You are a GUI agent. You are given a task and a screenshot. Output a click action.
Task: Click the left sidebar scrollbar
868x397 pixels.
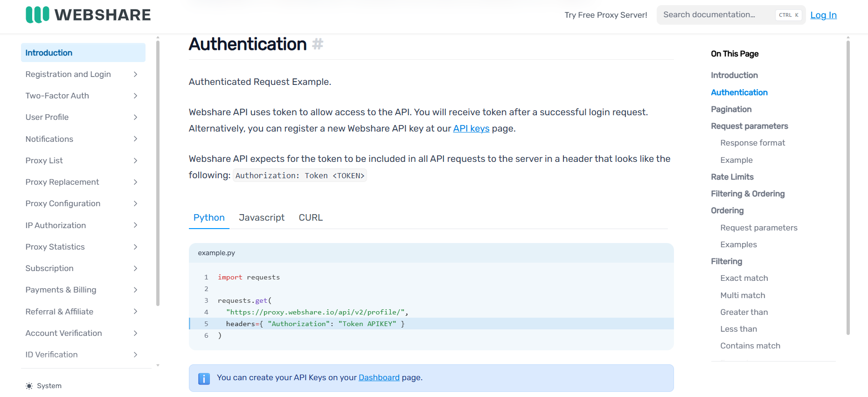point(158,173)
